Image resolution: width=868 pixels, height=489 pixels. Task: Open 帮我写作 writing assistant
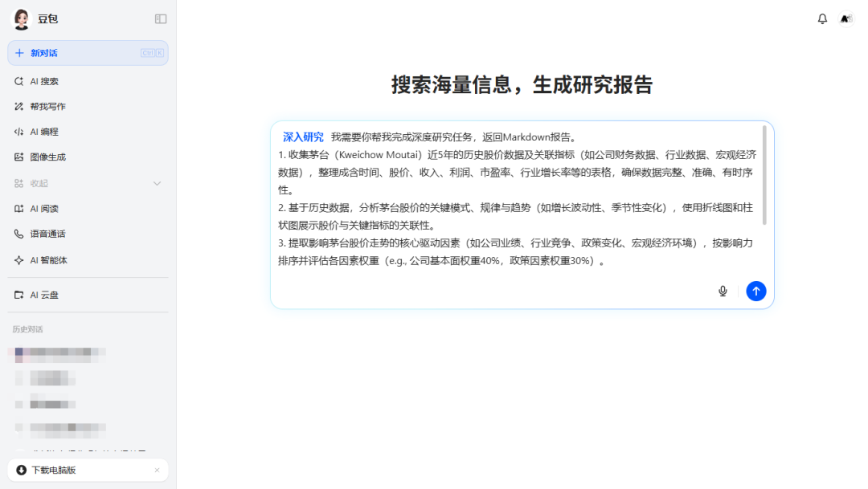pyautogui.click(x=88, y=106)
